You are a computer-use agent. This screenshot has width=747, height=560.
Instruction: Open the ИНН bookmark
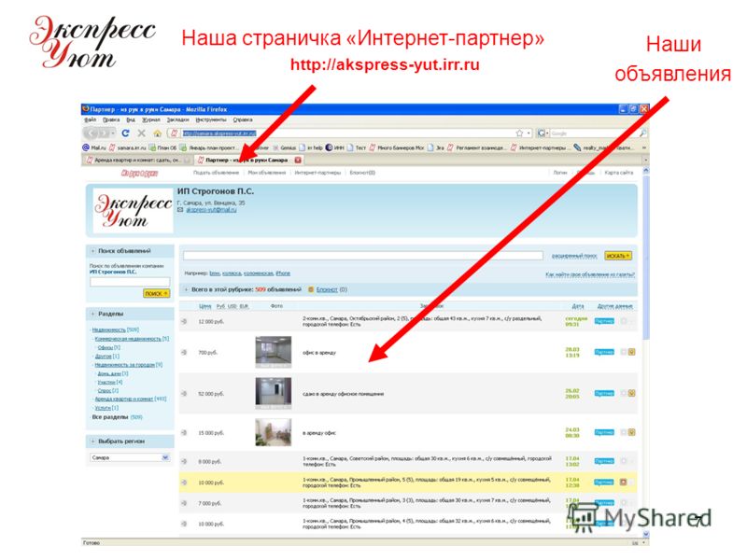pos(334,147)
